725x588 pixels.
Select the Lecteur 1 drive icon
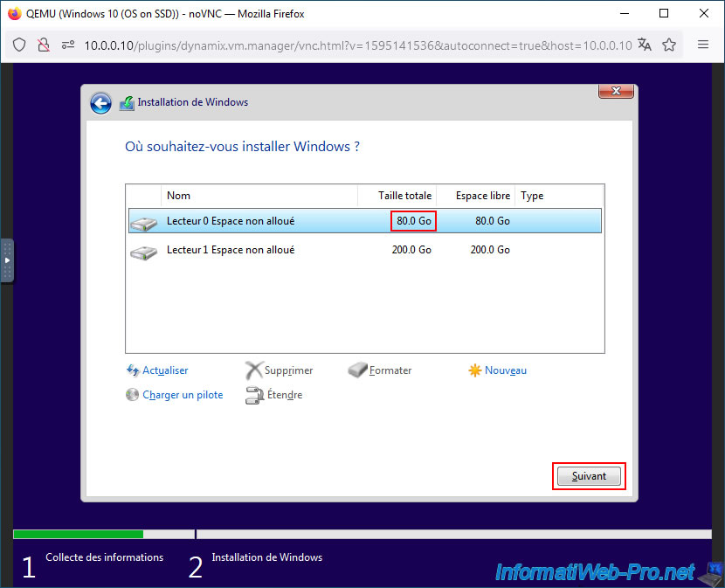(x=144, y=253)
